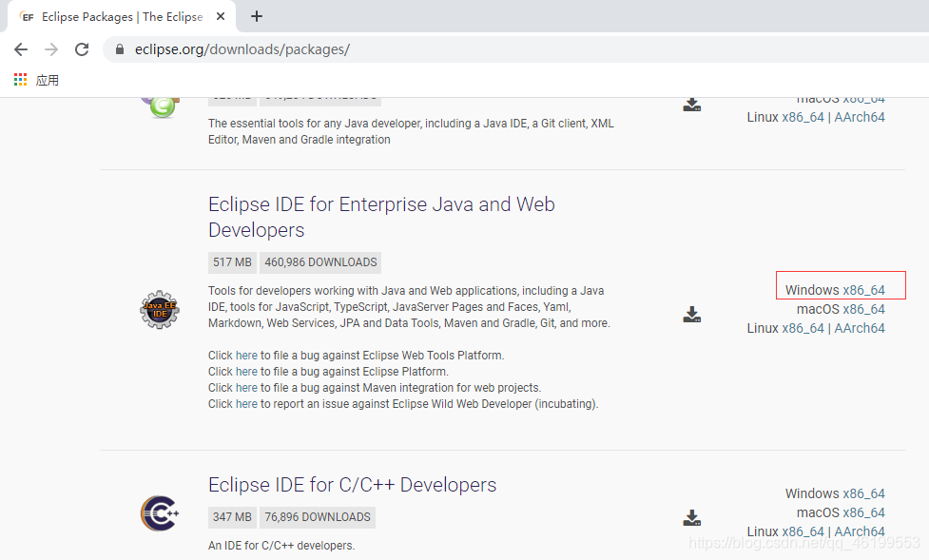The width and height of the screenshot is (929, 560).
Task: Click here link for Eclipse Web Tools bug
Action: pyautogui.click(x=246, y=356)
